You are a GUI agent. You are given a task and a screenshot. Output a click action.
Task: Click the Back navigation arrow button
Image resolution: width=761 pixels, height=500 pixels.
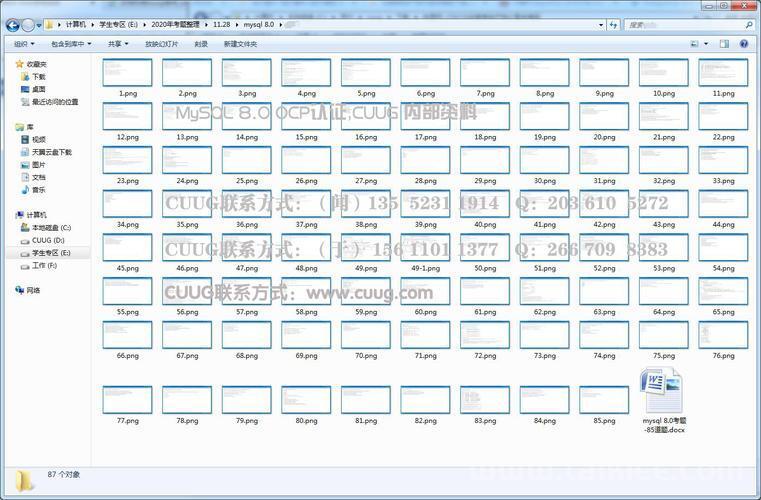click(13, 25)
